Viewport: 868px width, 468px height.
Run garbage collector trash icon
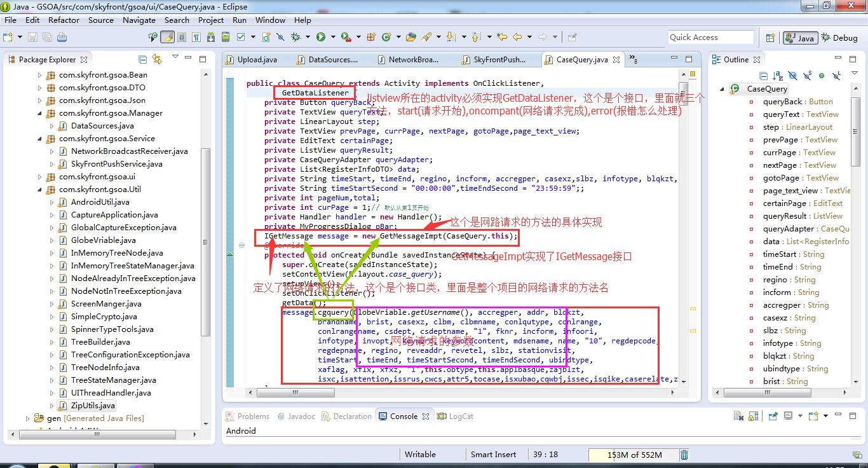684,455
